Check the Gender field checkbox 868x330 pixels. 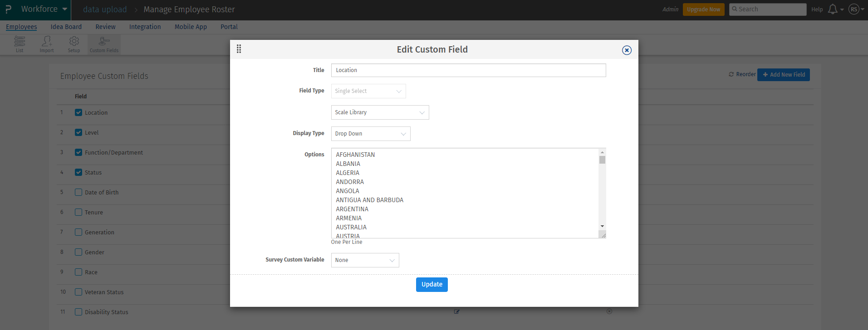[78, 252]
